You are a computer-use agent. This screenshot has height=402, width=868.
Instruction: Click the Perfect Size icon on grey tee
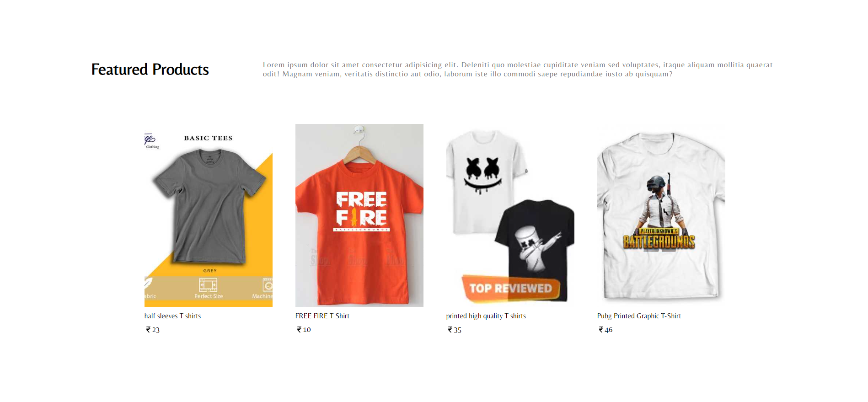click(x=208, y=285)
